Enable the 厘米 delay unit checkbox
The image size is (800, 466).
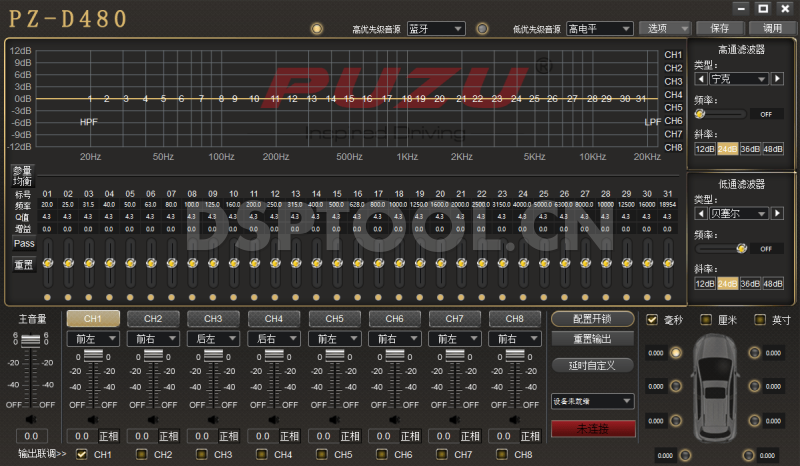pyautogui.click(x=707, y=320)
